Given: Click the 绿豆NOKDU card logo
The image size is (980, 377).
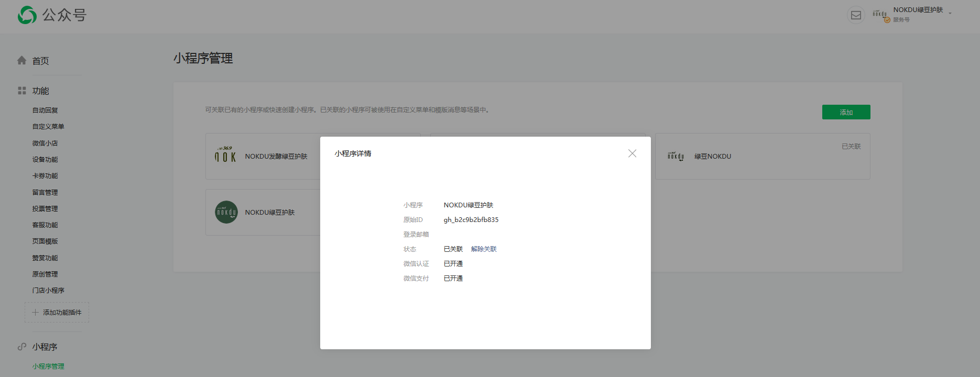Looking at the screenshot, I should click(x=676, y=156).
